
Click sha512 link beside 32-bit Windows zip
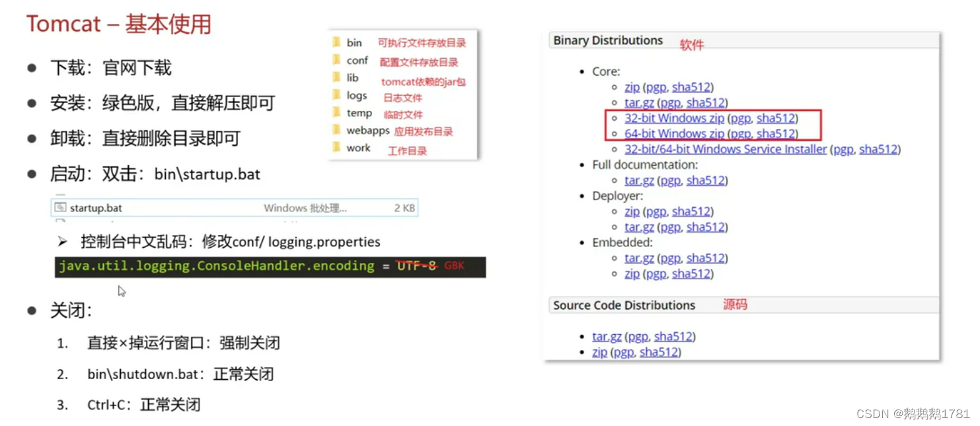click(x=775, y=118)
